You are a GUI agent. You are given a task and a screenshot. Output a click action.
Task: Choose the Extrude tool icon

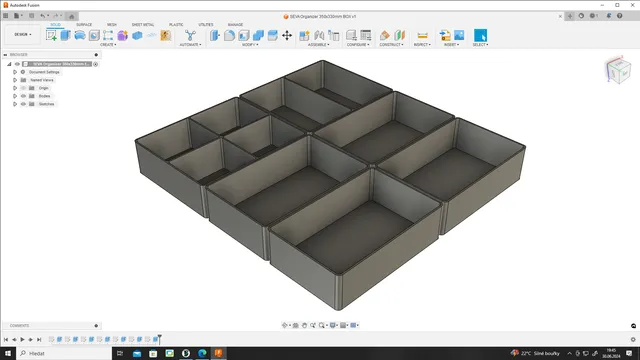click(65, 35)
